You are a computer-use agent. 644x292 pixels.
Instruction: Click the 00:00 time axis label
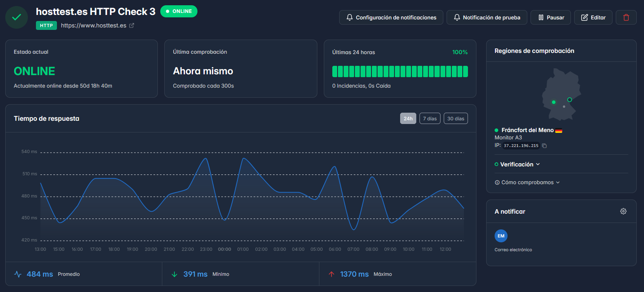click(224, 249)
